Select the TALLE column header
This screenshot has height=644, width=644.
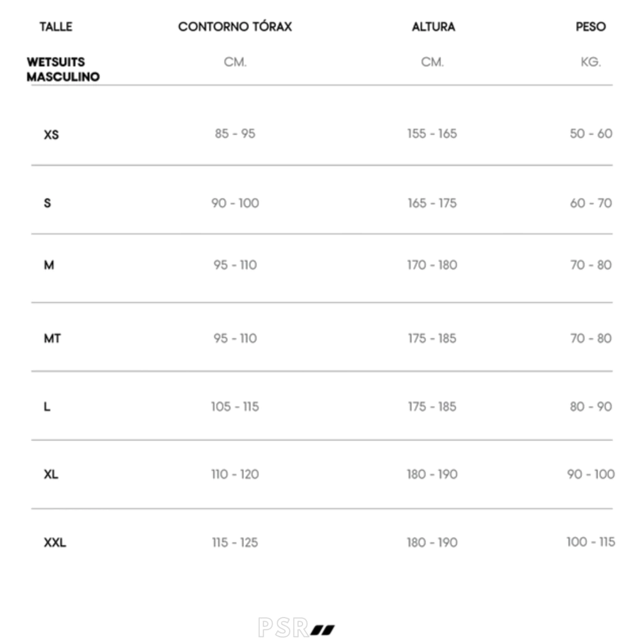pyautogui.click(x=55, y=27)
